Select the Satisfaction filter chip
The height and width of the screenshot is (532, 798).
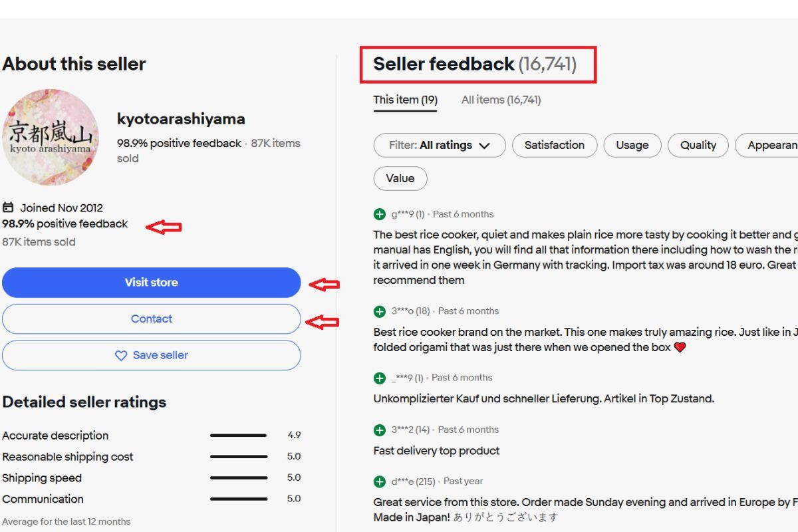[x=555, y=145]
